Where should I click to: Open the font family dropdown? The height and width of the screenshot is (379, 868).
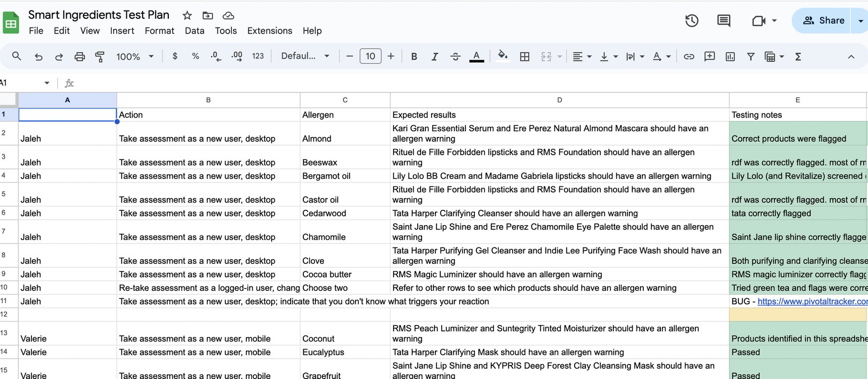305,56
